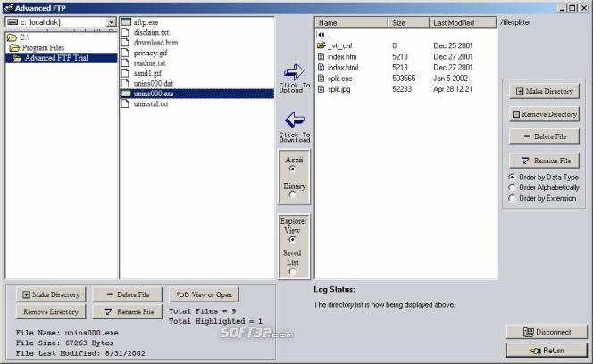Click the Program Files folder icon
Screen dimensions: 593x364
point(14,47)
